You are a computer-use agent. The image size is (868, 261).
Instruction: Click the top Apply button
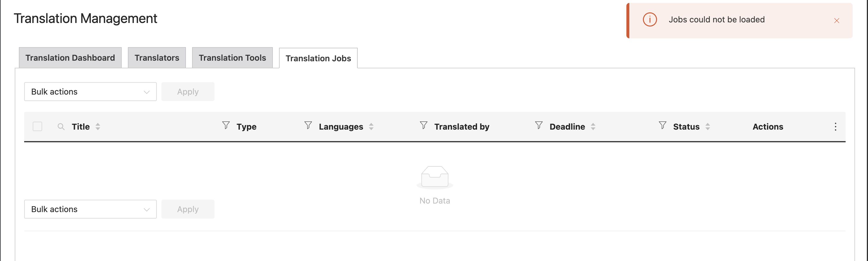coord(188,92)
